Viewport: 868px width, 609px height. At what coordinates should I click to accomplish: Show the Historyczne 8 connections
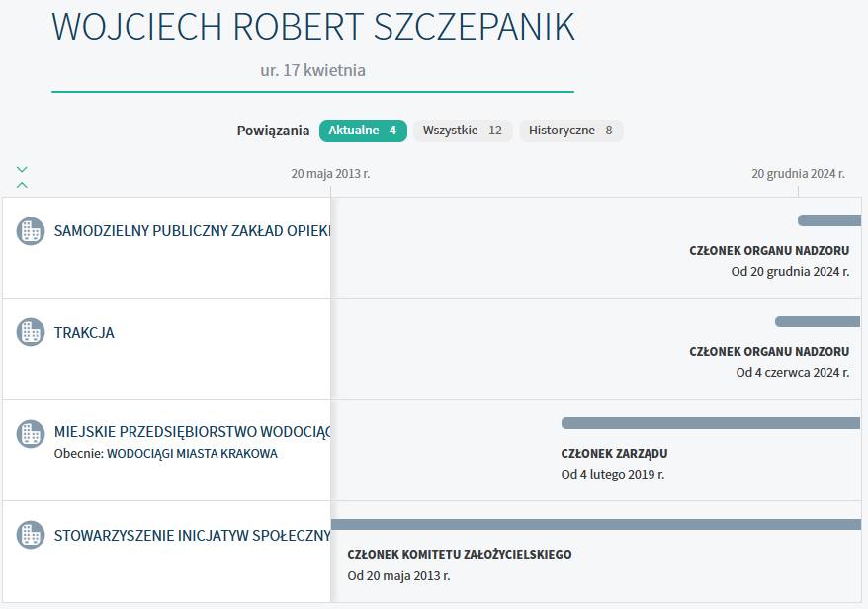pyautogui.click(x=570, y=130)
